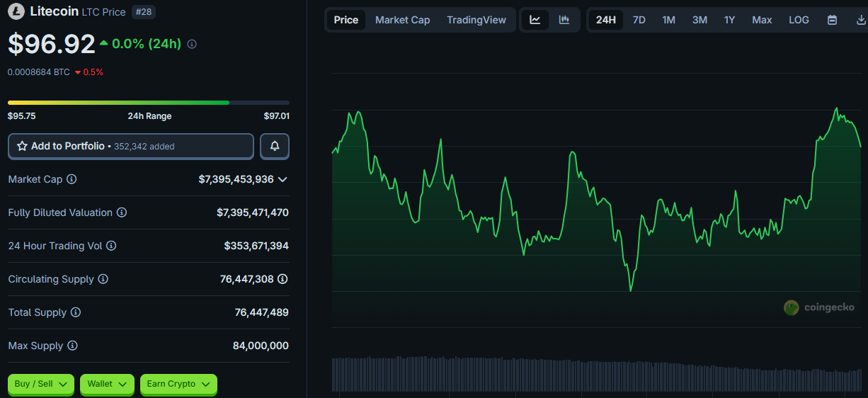Image resolution: width=868 pixels, height=398 pixels.
Task: Toggle LOG scale on the chart
Action: pos(799,20)
